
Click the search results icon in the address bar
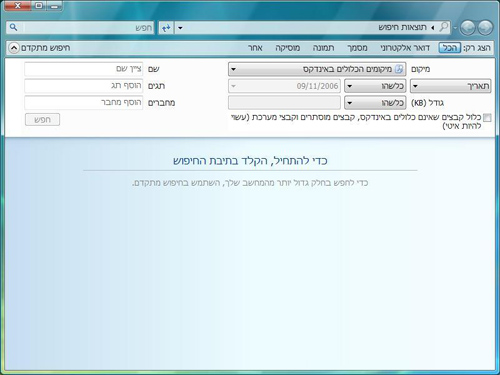click(x=444, y=27)
